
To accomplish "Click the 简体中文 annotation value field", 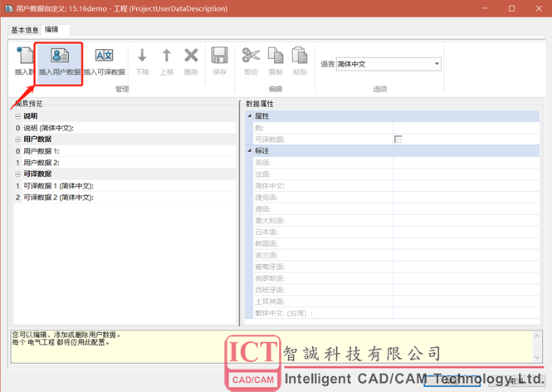I will [465, 186].
